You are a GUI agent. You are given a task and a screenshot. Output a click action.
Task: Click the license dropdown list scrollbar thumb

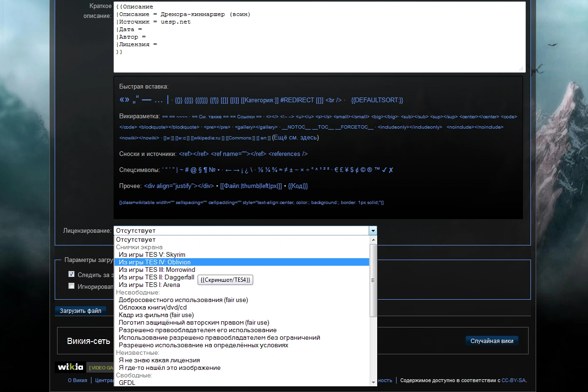click(373, 280)
